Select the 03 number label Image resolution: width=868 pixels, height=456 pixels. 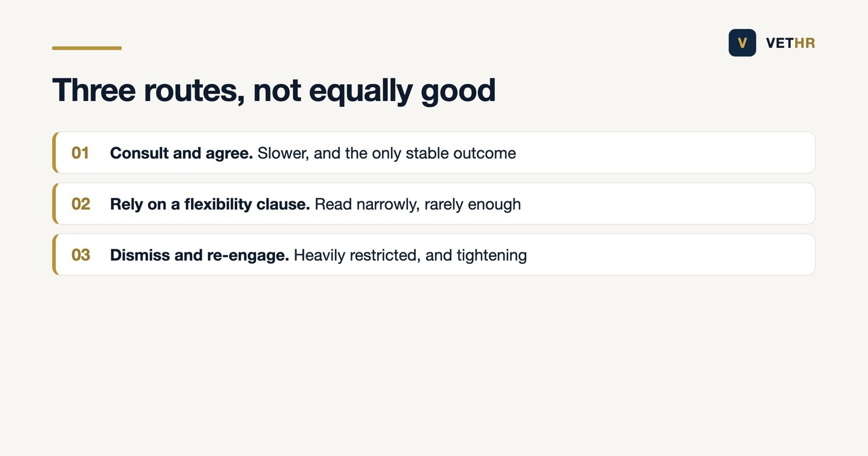81,255
